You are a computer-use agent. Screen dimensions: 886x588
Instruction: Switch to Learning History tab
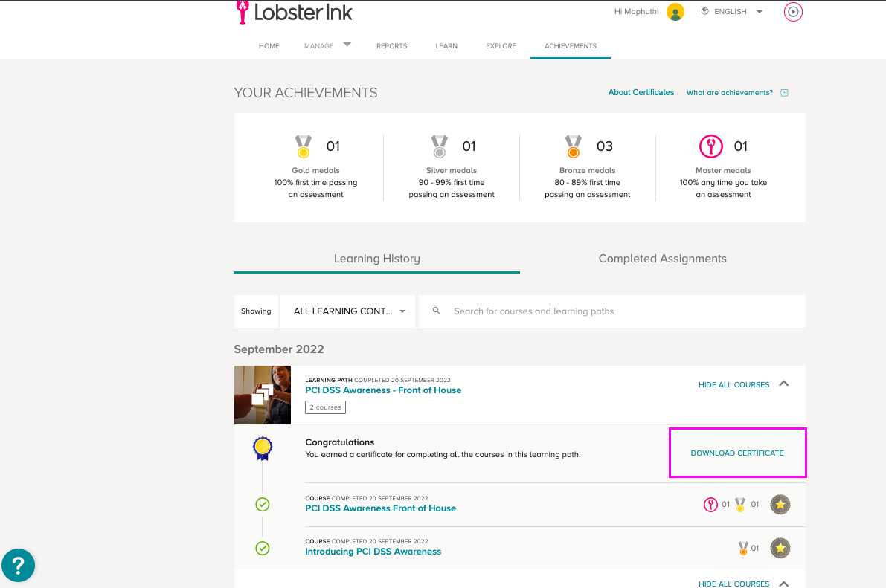click(377, 259)
